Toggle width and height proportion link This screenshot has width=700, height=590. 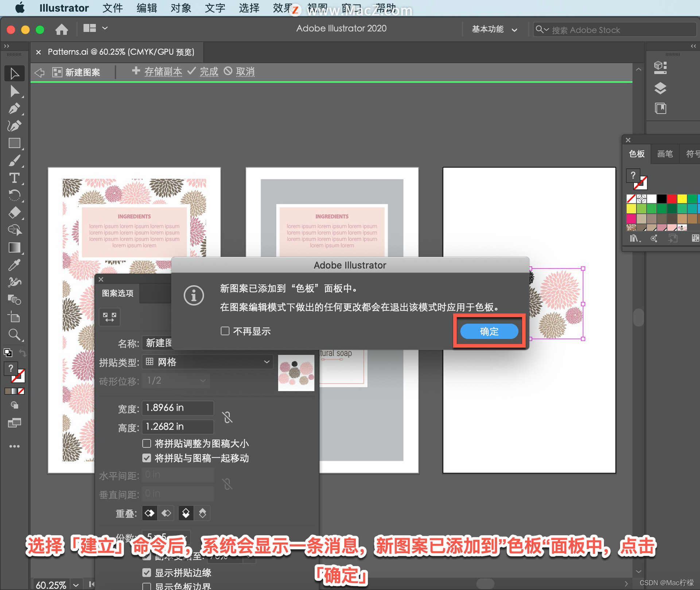(227, 417)
